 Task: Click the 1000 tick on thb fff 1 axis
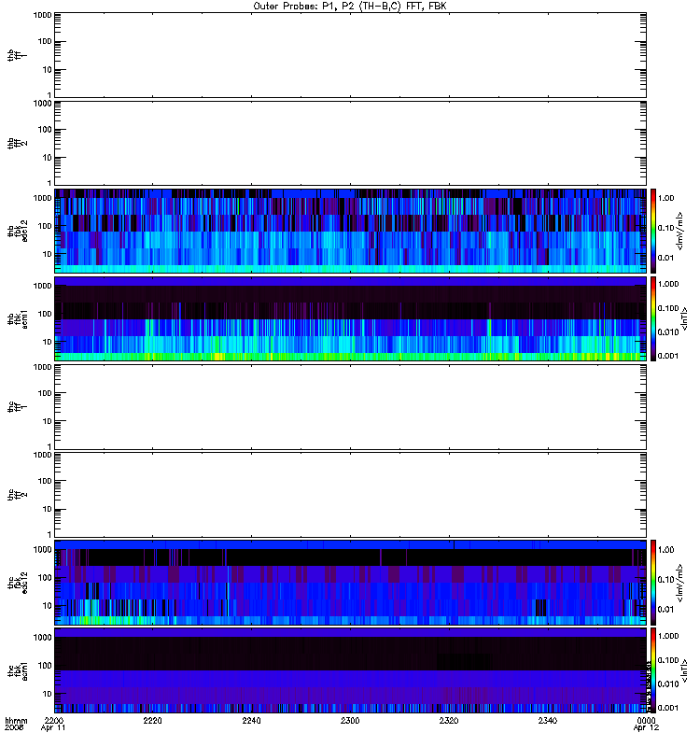pos(42,15)
